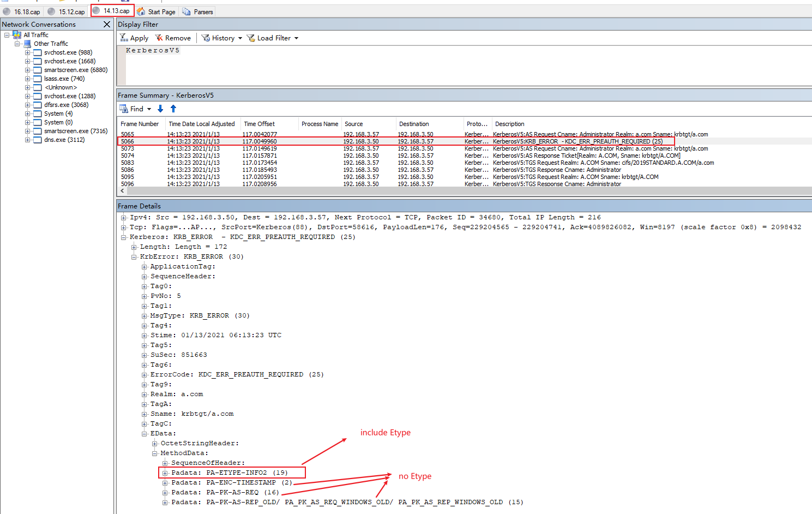
Task: Select frame 5095 TGS Request krbtgt row
Action: point(465,177)
